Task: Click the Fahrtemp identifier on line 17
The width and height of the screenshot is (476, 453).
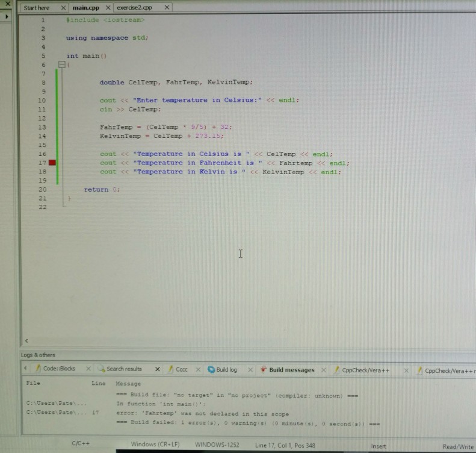Action: tap(295, 163)
